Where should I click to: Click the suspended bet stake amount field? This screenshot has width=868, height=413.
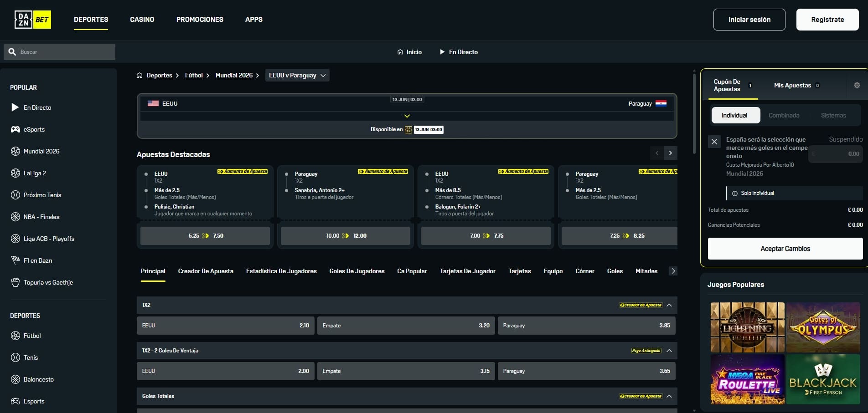point(836,154)
